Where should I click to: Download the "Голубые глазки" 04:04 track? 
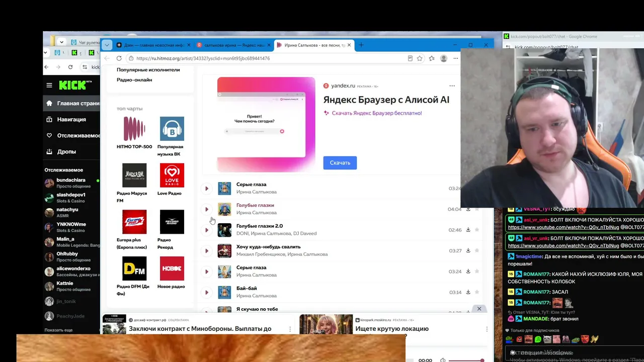468,209
